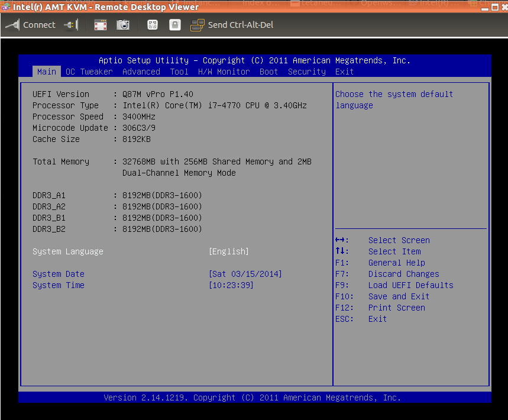Switch to the Boot tab
508x420 pixels.
269,72
